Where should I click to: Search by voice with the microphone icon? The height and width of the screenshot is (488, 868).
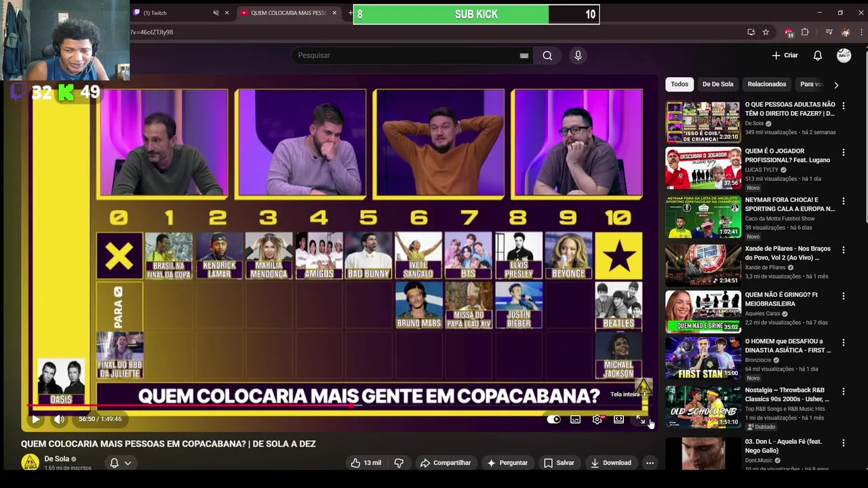(x=578, y=56)
